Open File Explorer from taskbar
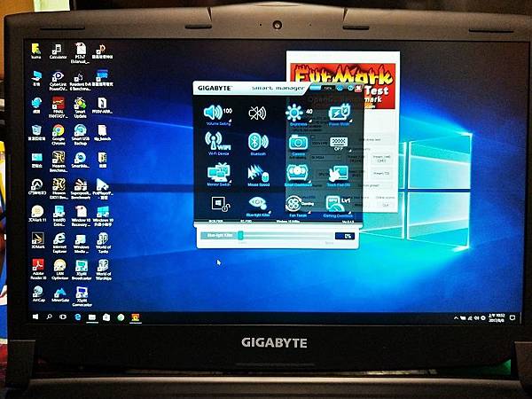Screen dimensions: 532x399 tap(92, 317)
